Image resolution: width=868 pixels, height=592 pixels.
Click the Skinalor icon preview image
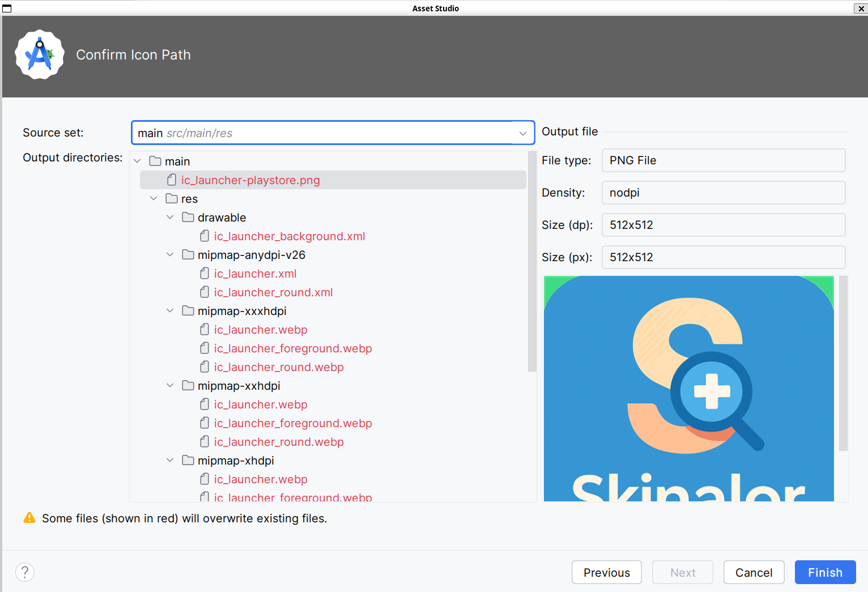[x=689, y=389]
